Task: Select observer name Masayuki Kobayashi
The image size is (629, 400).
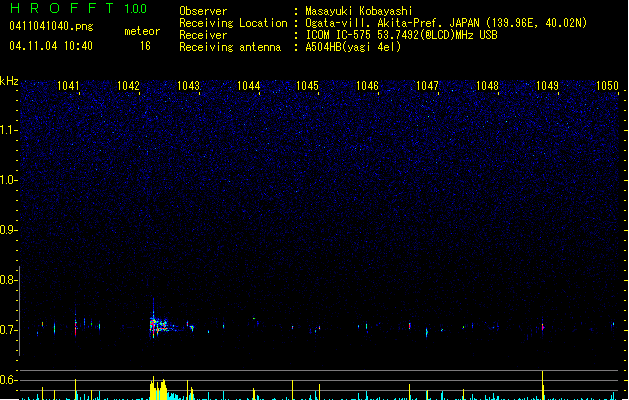Action: coord(359,11)
